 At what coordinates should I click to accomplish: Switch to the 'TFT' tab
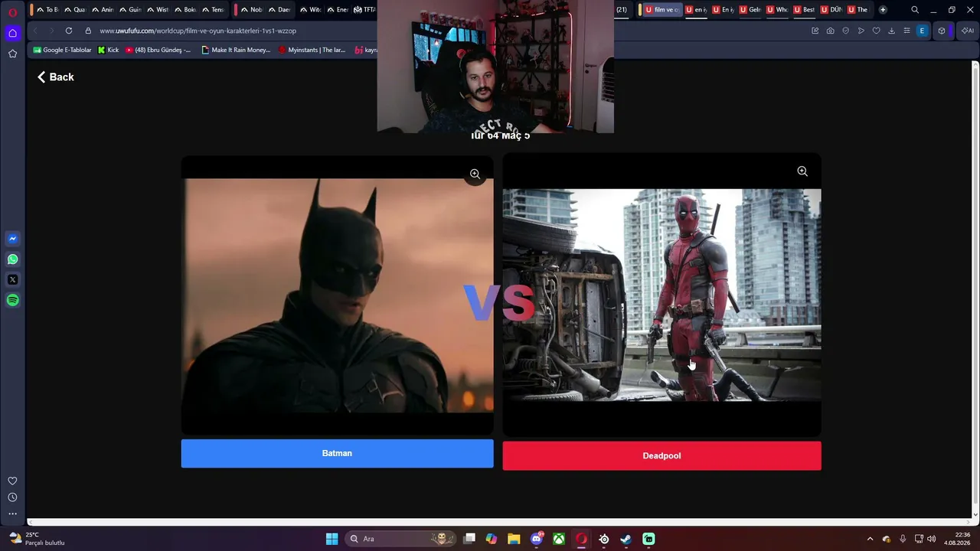(364, 10)
